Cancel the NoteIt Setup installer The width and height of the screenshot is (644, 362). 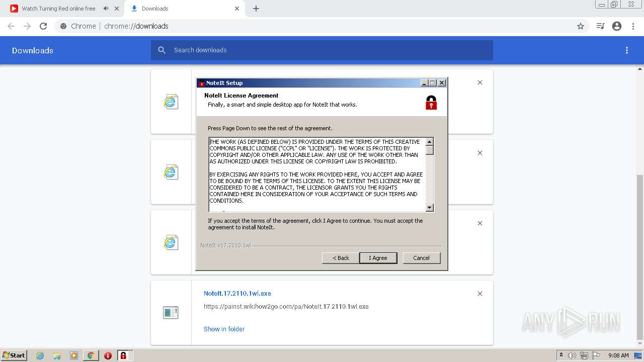pyautogui.click(x=422, y=258)
